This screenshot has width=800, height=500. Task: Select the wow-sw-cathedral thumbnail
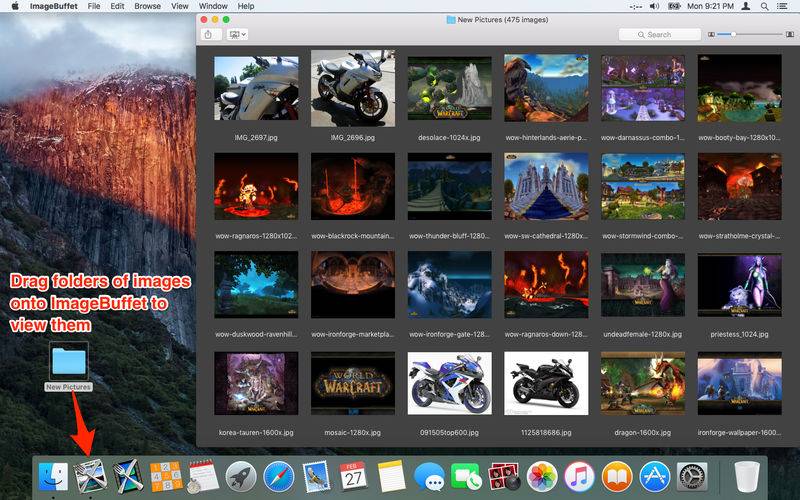tap(546, 187)
